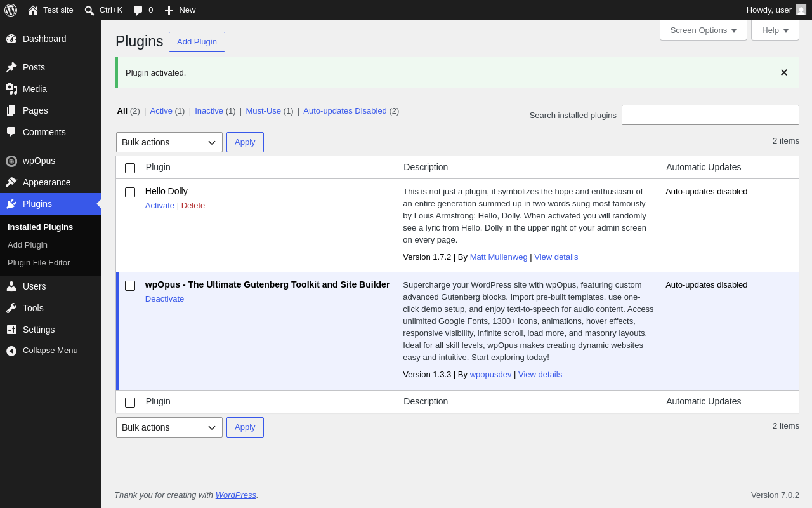
Task: Open the WordPress logo menu
Action: [x=11, y=10]
